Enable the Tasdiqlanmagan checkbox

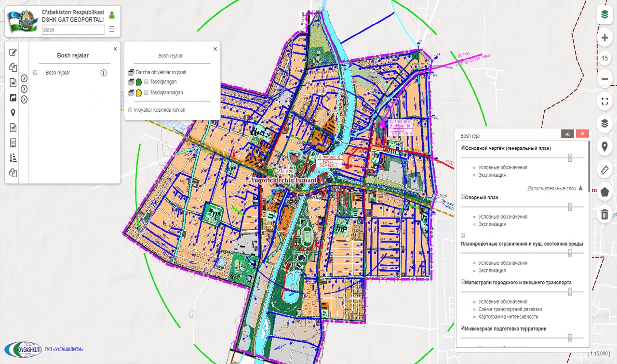click(146, 93)
